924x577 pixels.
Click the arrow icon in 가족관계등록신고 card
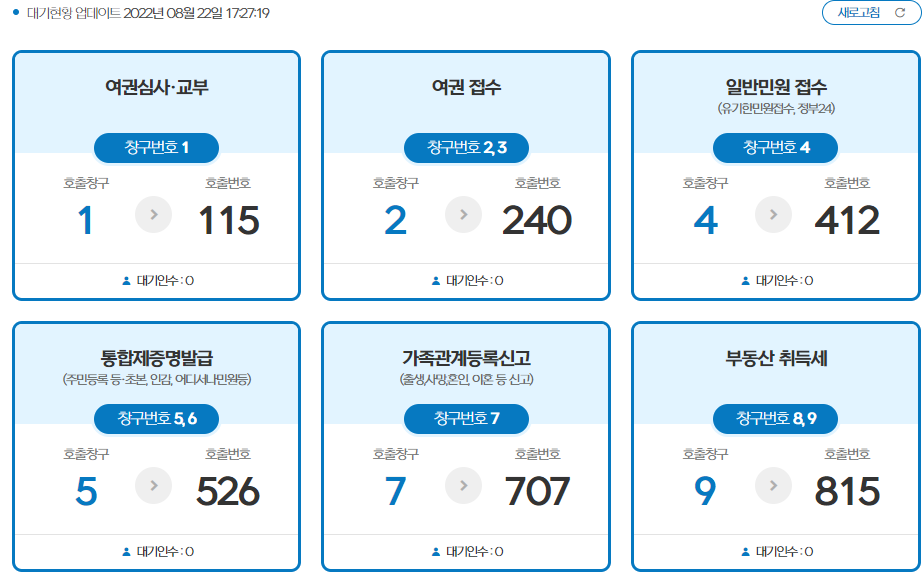465,485
